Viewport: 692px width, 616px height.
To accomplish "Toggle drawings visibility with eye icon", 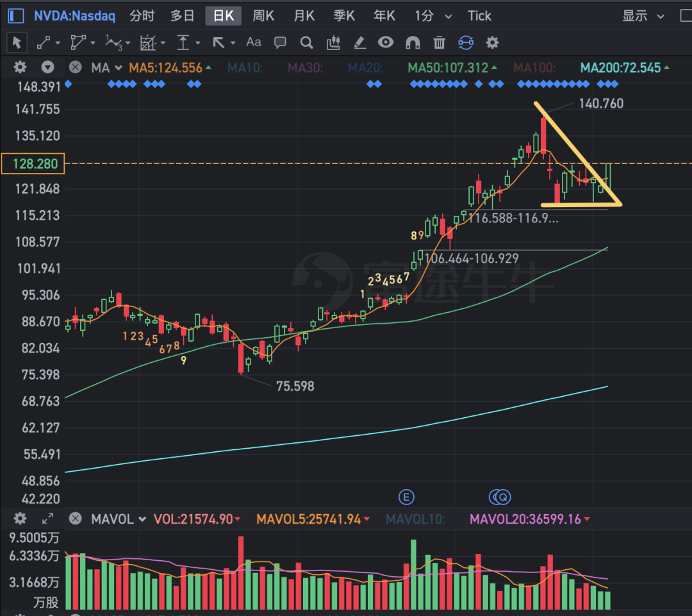I will (386, 42).
